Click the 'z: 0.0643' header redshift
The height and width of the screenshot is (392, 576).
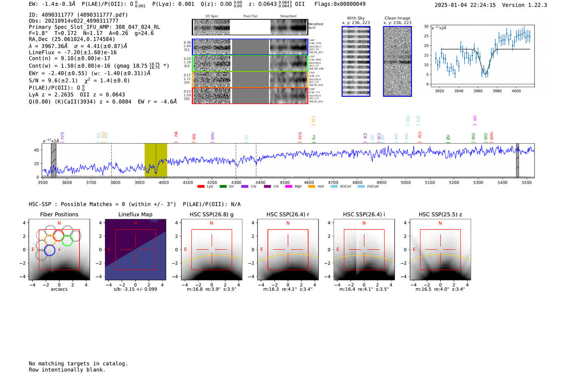(262, 4)
